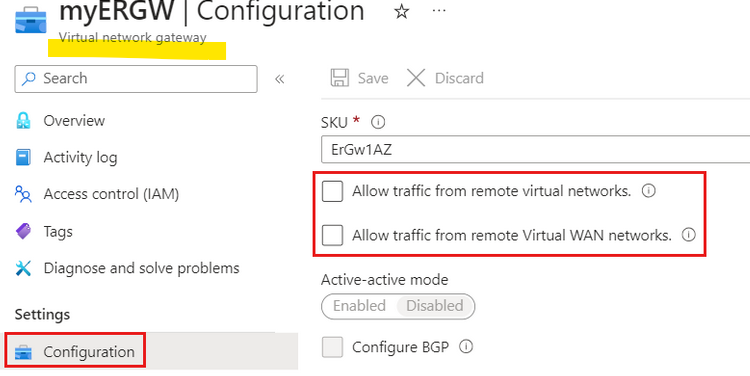Screen dimensions: 750x376
Task: Tick the Configure BGP checkbox
Action: coord(332,347)
